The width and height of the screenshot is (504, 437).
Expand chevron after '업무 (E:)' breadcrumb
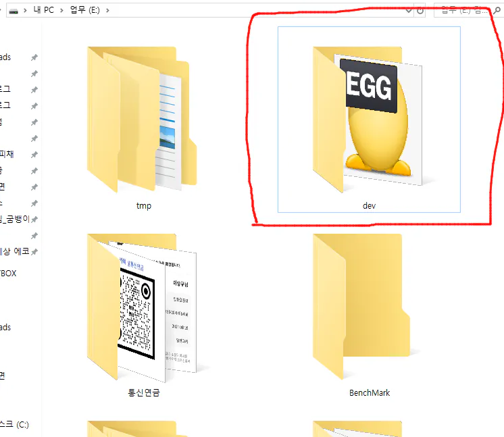(107, 10)
